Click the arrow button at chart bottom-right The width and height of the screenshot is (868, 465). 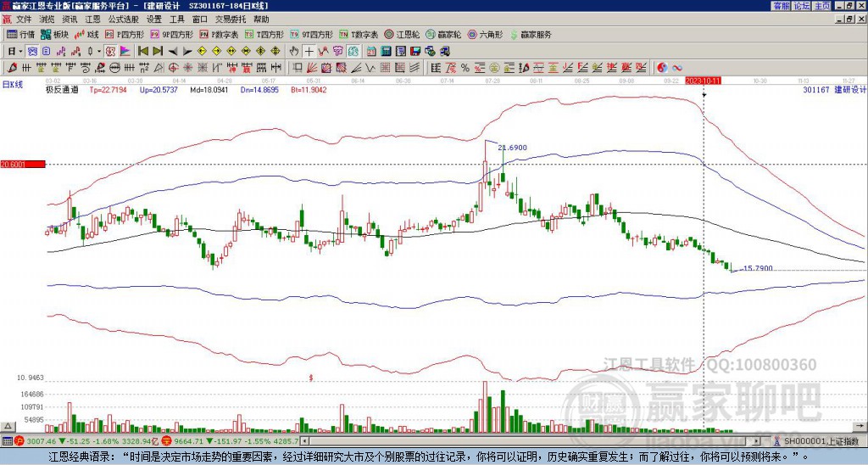(x=861, y=426)
